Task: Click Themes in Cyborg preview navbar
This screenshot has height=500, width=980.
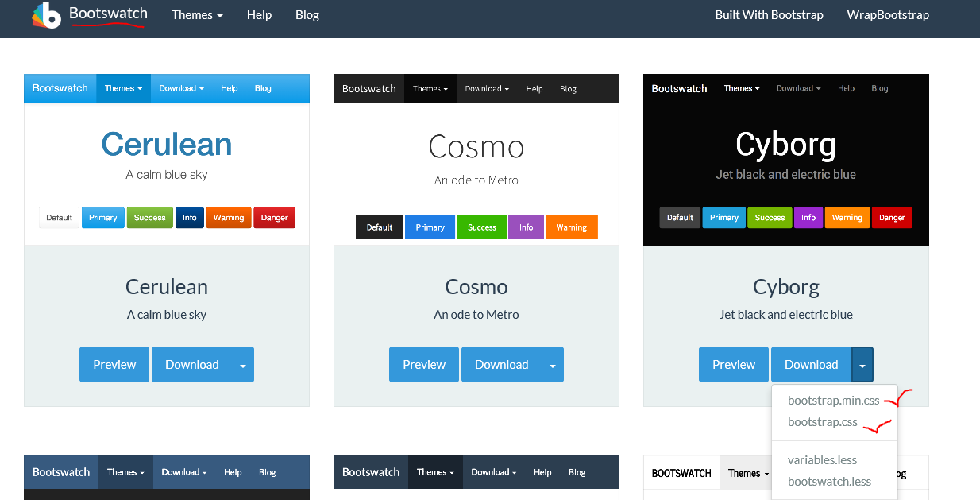Action: pos(742,88)
